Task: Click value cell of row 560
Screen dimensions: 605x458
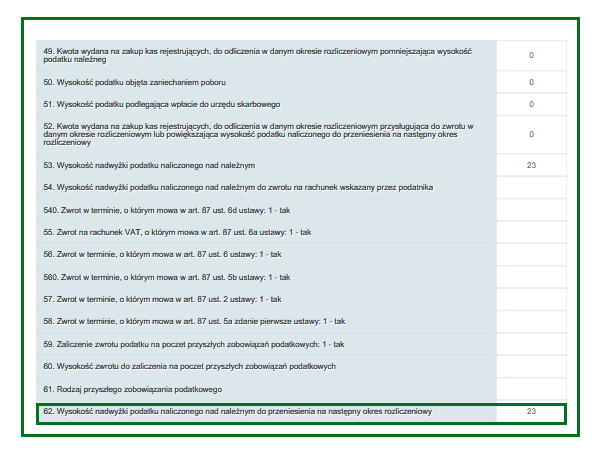Action: click(x=531, y=277)
